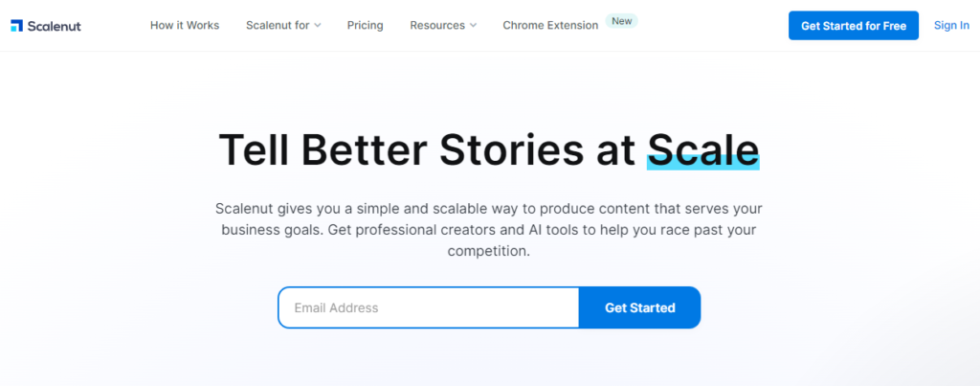Submit with the blue Get Started button
Viewport: 980px width, 386px height.
639,307
